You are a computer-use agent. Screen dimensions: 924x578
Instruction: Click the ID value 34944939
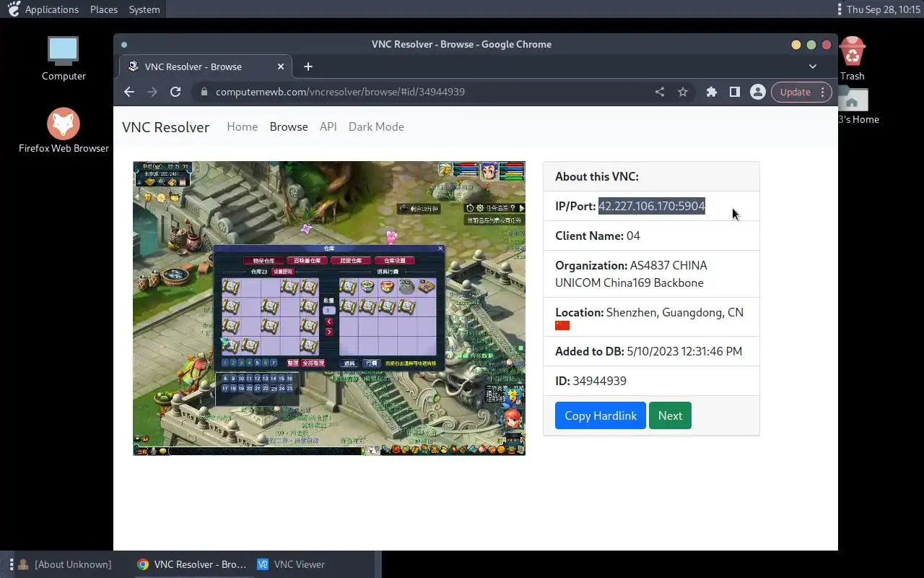[599, 381]
